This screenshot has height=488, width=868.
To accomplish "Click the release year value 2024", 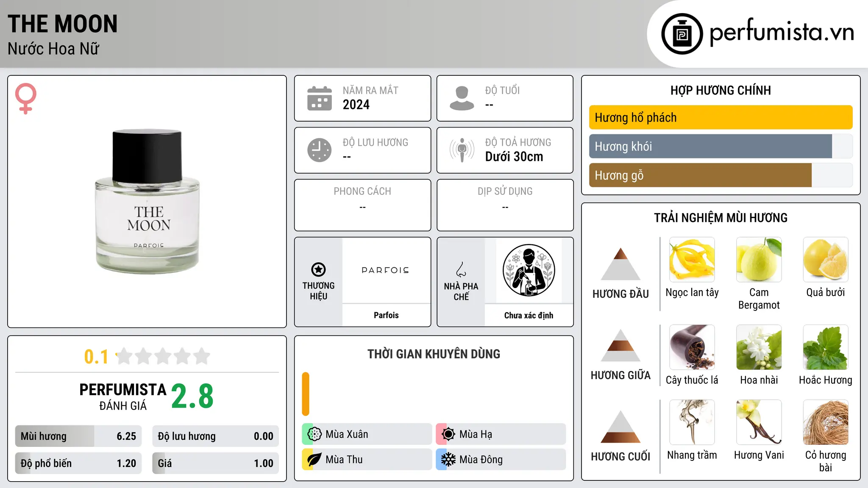I will pos(356,105).
